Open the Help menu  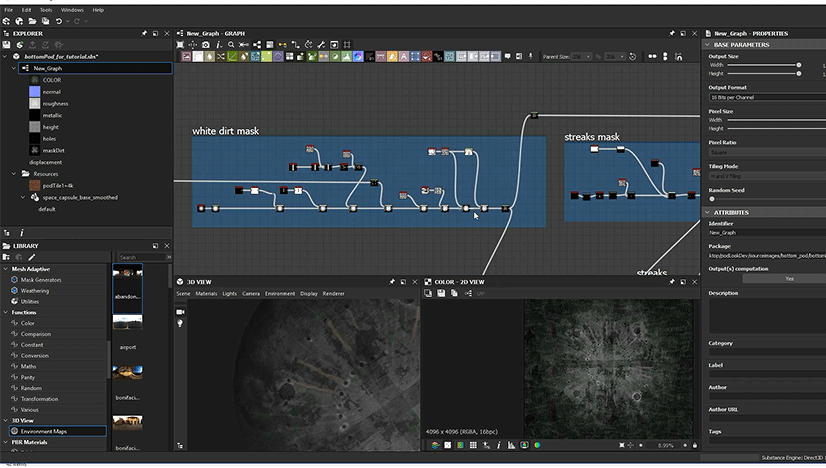coord(98,10)
